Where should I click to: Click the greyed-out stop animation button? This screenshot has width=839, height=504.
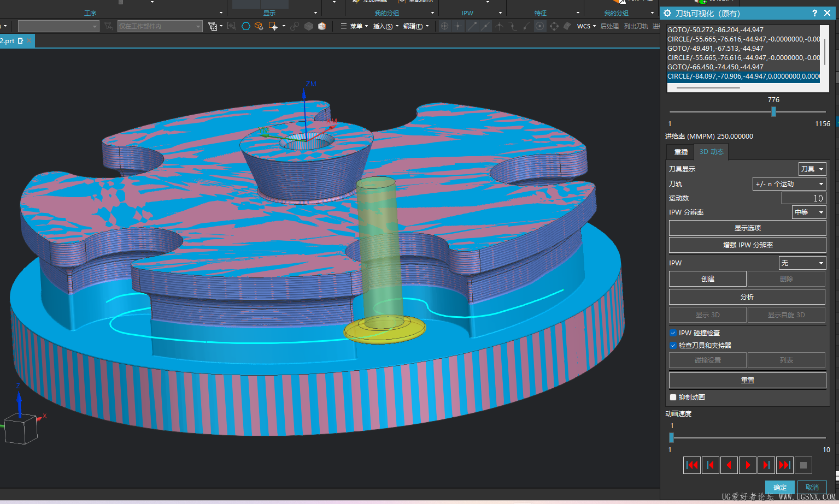[x=803, y=465]
